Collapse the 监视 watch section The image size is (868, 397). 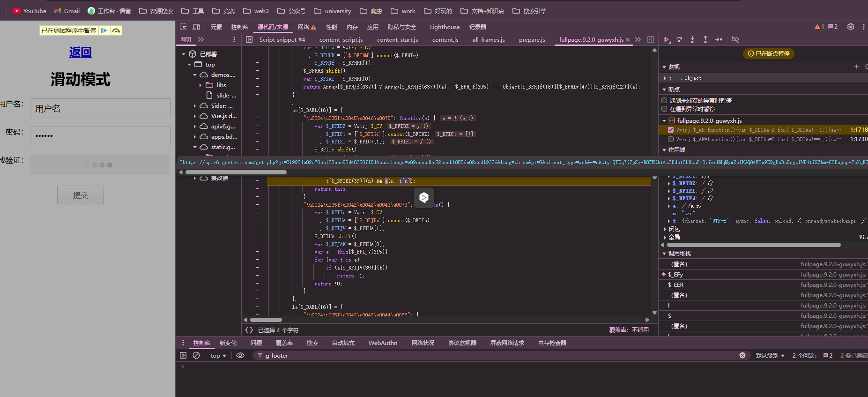point(664,67)
